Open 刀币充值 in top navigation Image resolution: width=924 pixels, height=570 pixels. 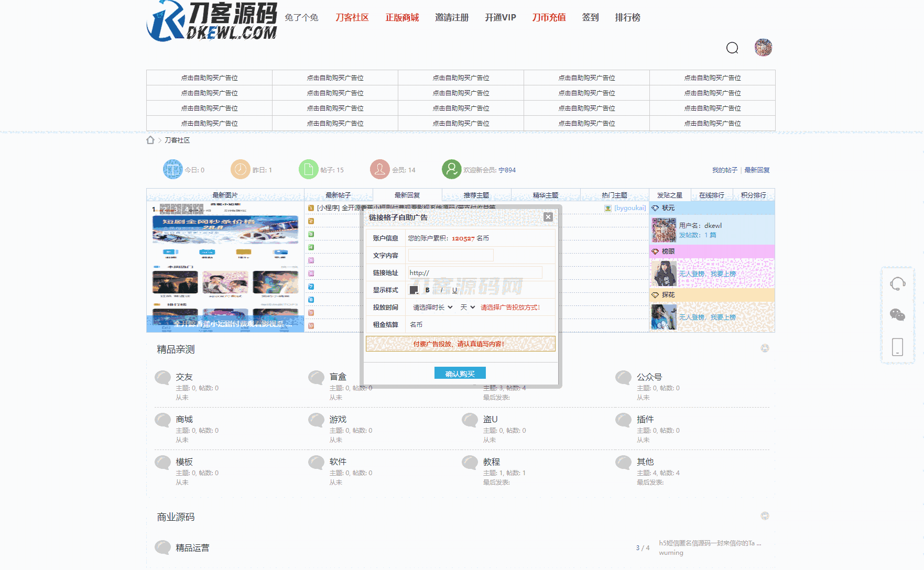click(x=549, y=17)
